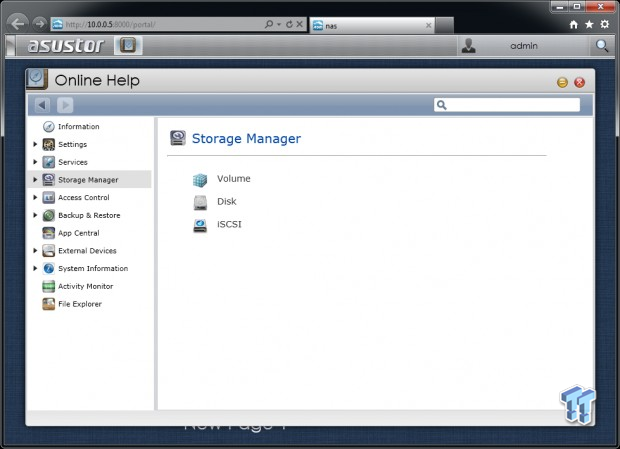
Task: Select the Access Control help topic
Action: pos(83,197)
